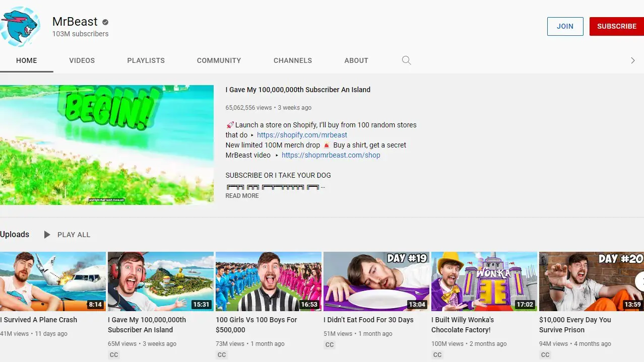Click the Join membership button
This screenshot has width=644, height=362.
point(565,26)
